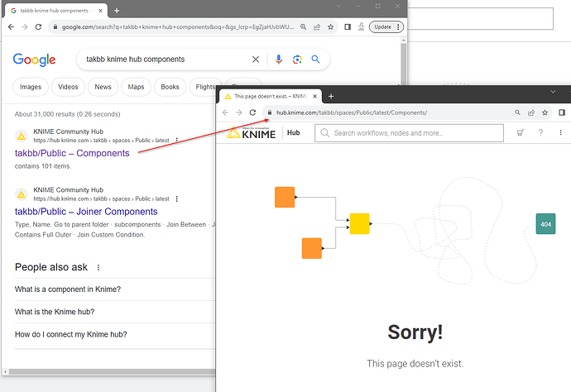Screen dimensions: 571x392
Task: Submit search with magnifier icon
Action: (315, 60)
